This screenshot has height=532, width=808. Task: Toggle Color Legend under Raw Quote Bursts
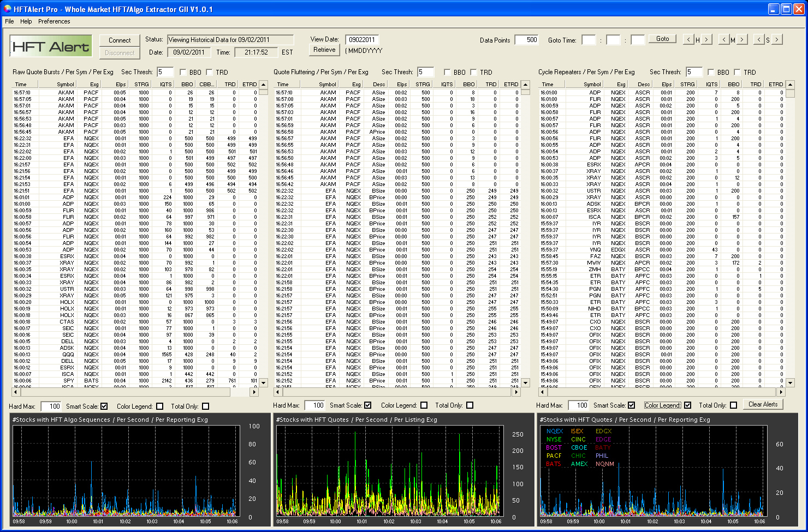[x=159, y=406]
